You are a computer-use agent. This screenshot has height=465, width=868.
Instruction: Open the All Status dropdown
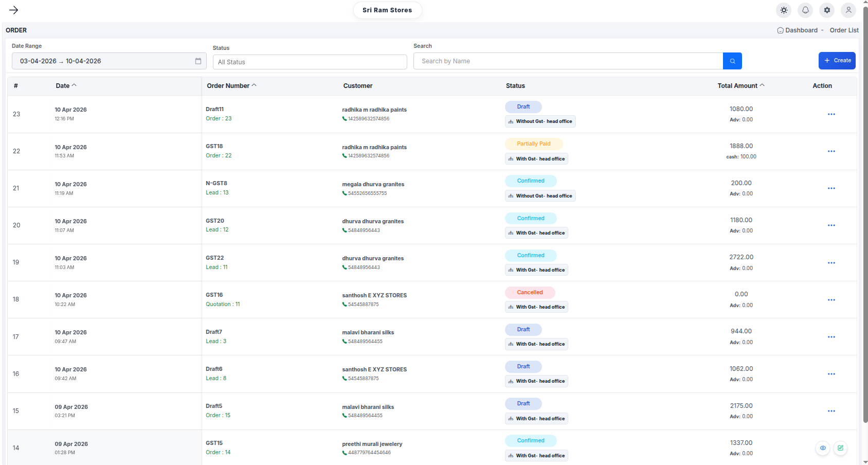(310, 62)
